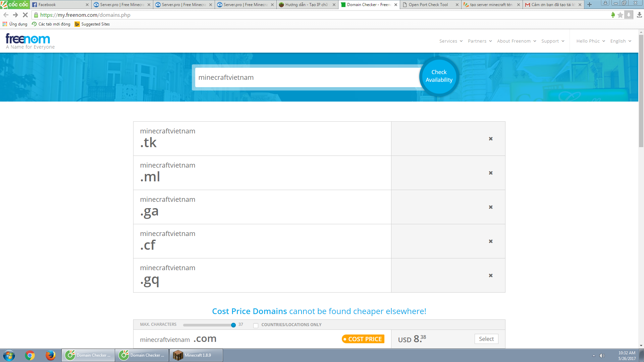Enable the Countries/Locations Only checkbox
The width and height of the screenshot is (644, 362).
click(256, 325)
